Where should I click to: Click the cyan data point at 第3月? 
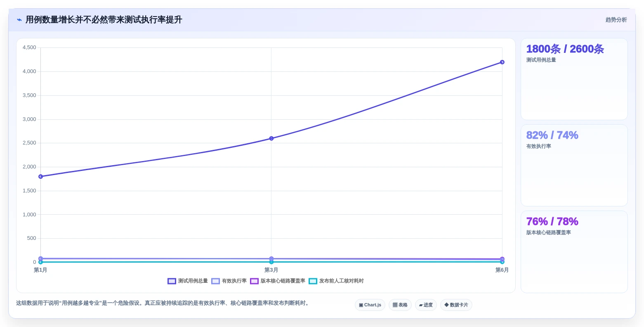point(271,262)
